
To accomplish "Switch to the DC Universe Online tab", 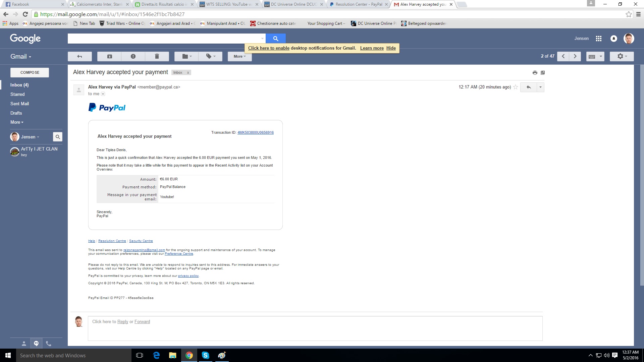I will 294,4.
